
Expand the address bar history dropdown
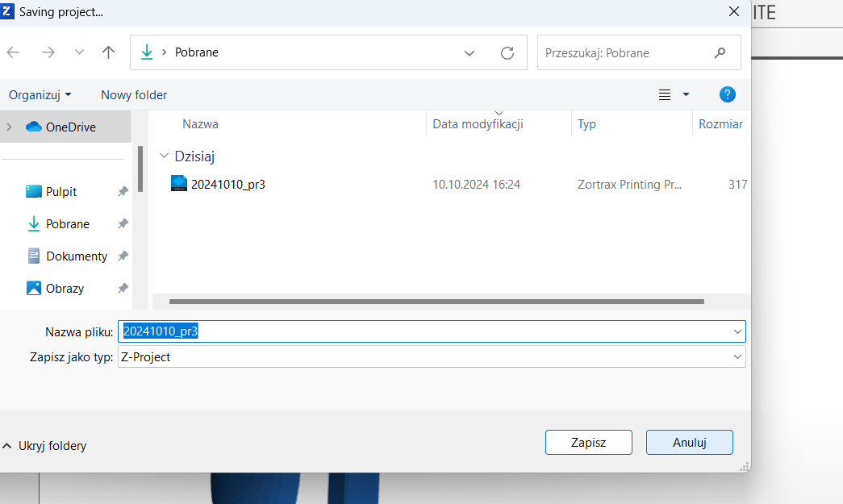(x=469, y=52)
